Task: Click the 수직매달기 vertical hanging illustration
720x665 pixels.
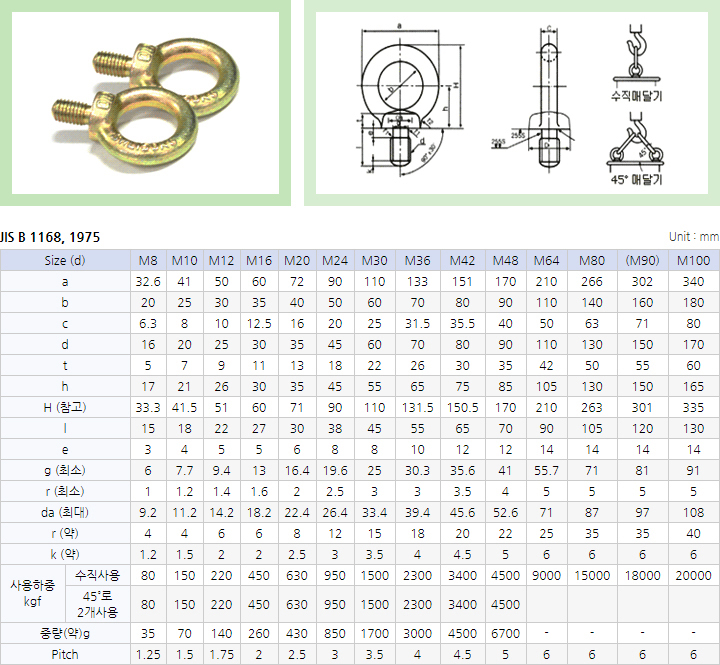Action: tap(636, 63)
